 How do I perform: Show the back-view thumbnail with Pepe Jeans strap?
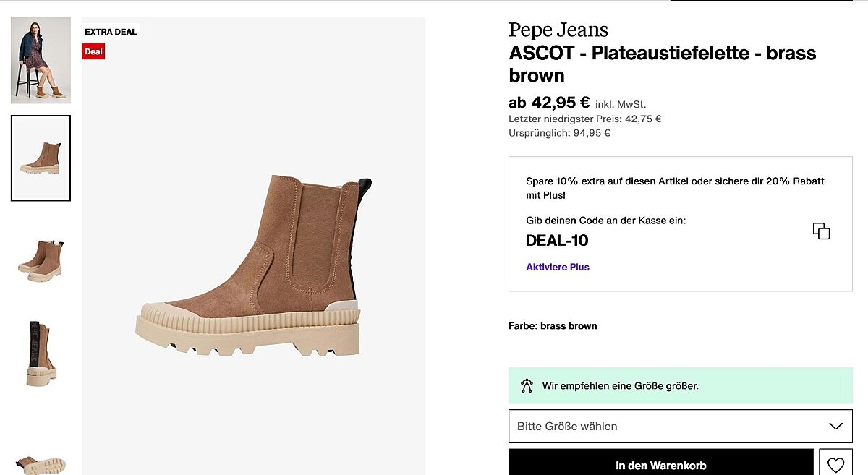point(41,353)
